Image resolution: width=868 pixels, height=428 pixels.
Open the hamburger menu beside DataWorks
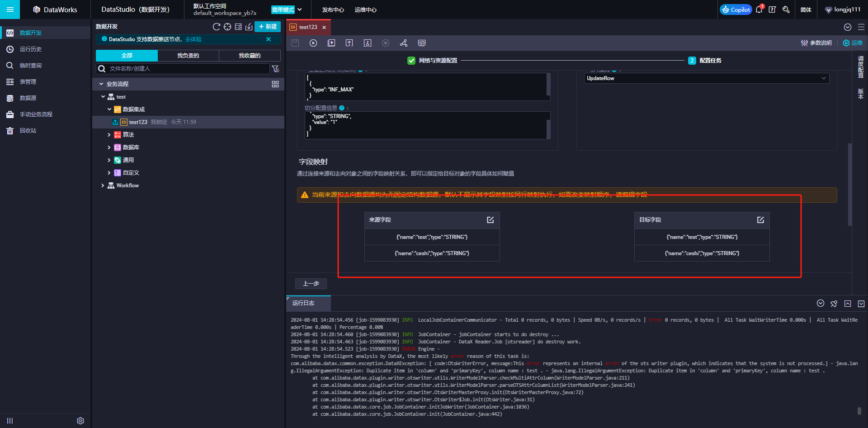10,10
